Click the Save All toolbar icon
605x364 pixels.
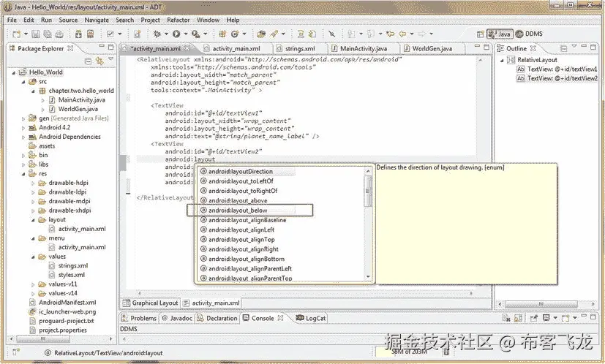click(x=48, y=34)
